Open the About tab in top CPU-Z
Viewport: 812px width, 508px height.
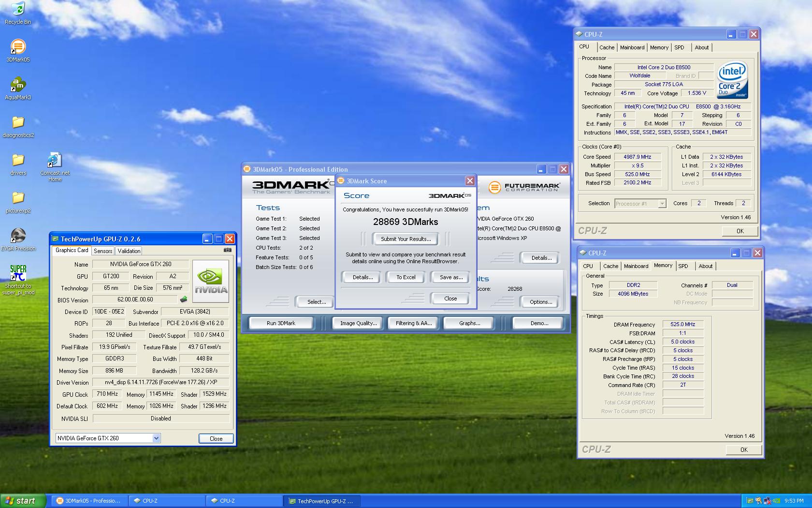(x=702, y=47)
